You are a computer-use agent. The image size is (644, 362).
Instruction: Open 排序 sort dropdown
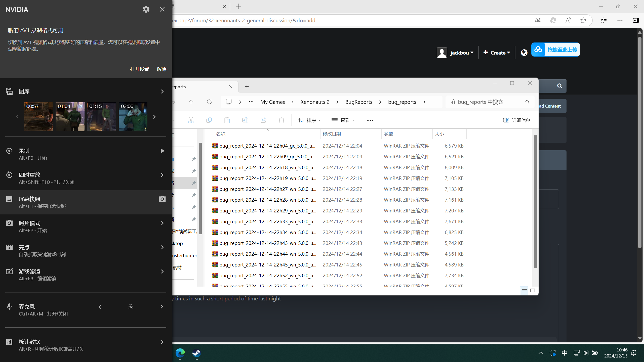point(309,120)
